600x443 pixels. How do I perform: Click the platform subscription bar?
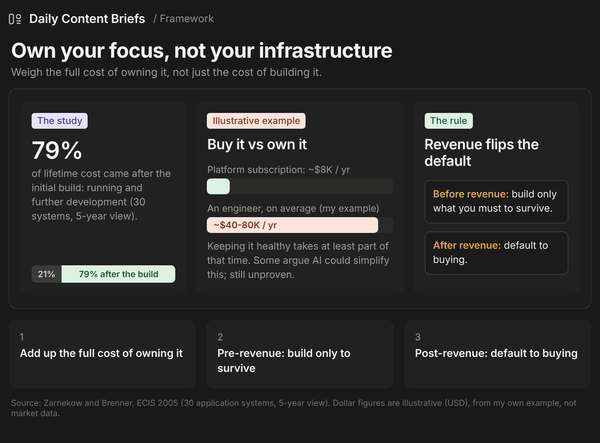(x=300, y=186)
